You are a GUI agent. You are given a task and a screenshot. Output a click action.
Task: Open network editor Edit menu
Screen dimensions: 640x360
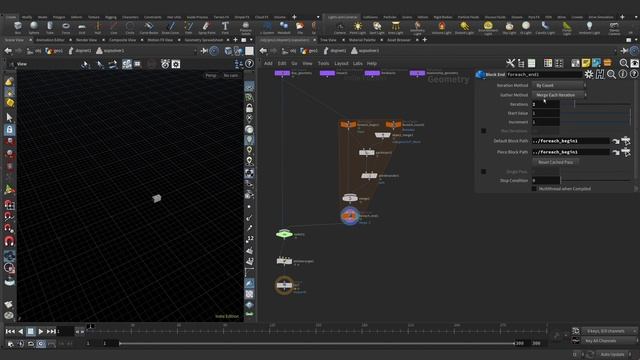pyautogui.click(x=282, y=64)
